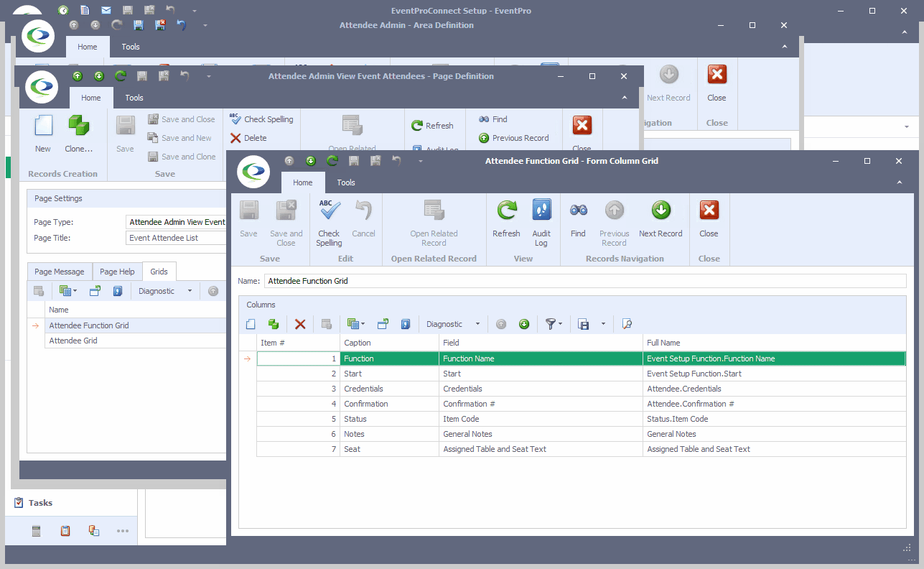Open the quick access dropdown in Form Column Grid title bar
Image resolution: width=924 pixels, height=569 pixels.
(421, 161)
